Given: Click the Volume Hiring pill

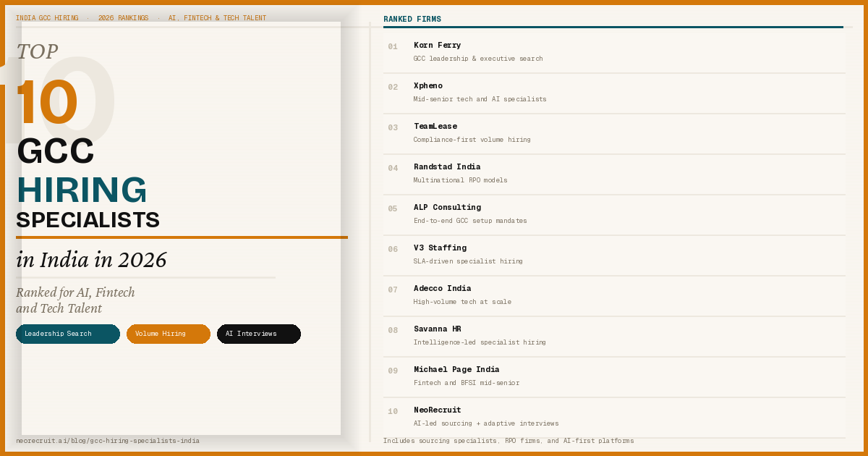Looking at the screenshot, I should (169, 334).
